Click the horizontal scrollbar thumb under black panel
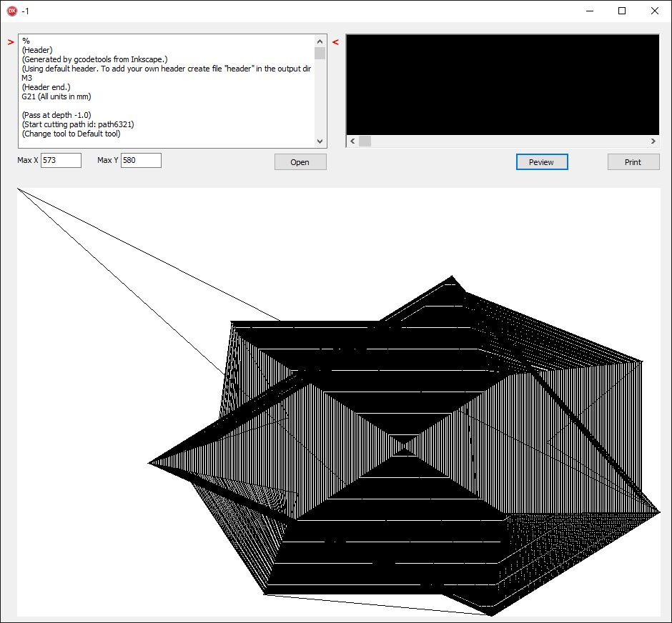 point(365,141)
